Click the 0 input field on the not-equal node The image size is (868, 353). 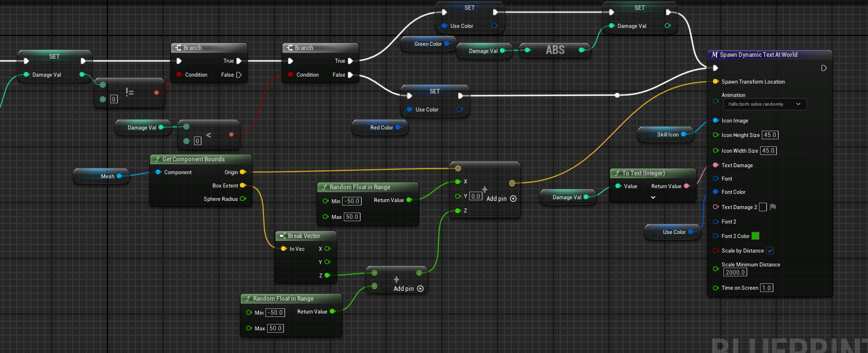click(114, 99)
